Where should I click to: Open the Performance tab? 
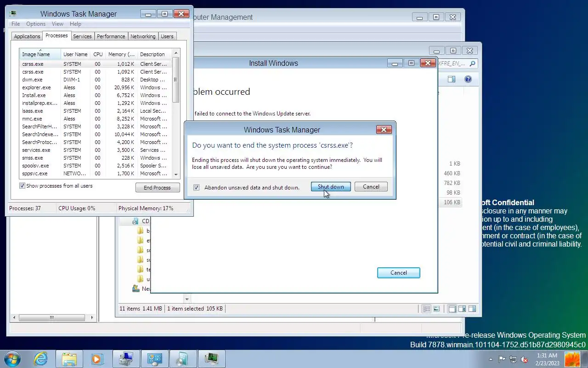[x=111, y=36]
